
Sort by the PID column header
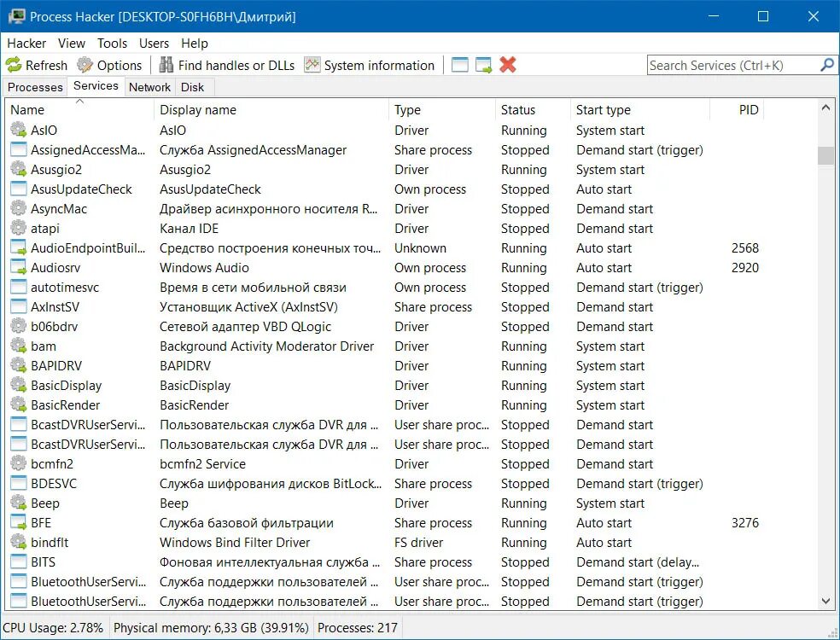click(738, 110)
